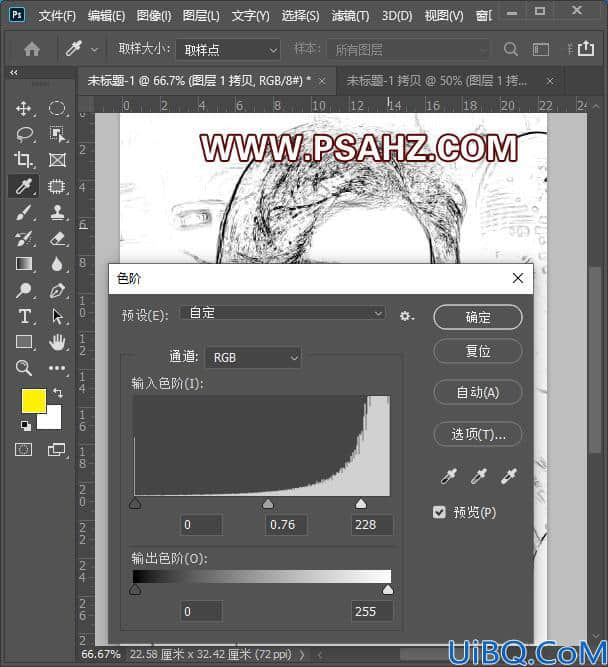This screenshot has width=608, height=667.
Task: Select the Rectangle shape tool
Action: pyautogui.click(x=23, y=342)
